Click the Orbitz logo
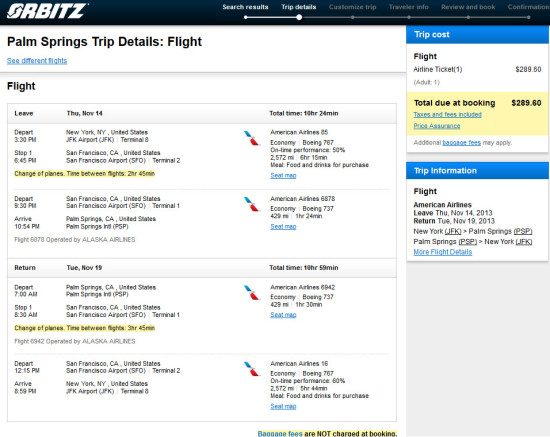 47,11
